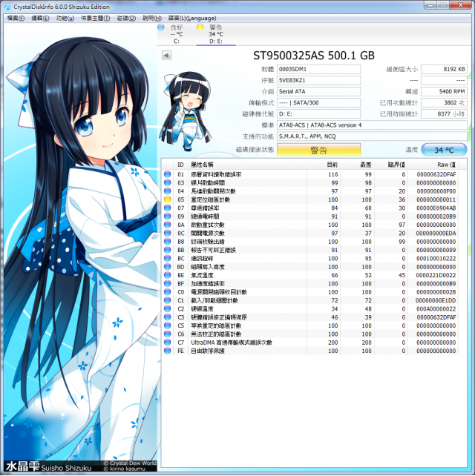Viewport: 475px width, 476px height.
Task: Click raw value 00000000E1DD in row C1
Action: point(436,300)
